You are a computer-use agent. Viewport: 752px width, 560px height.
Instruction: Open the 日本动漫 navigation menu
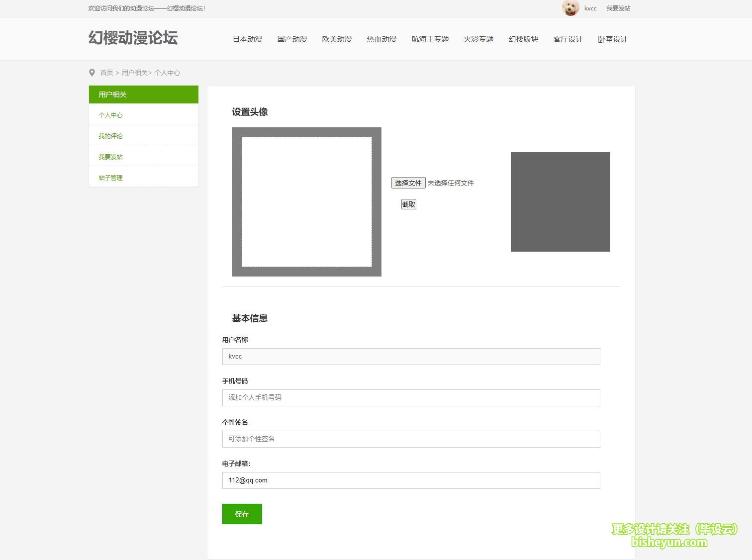[x=248, y=39]
